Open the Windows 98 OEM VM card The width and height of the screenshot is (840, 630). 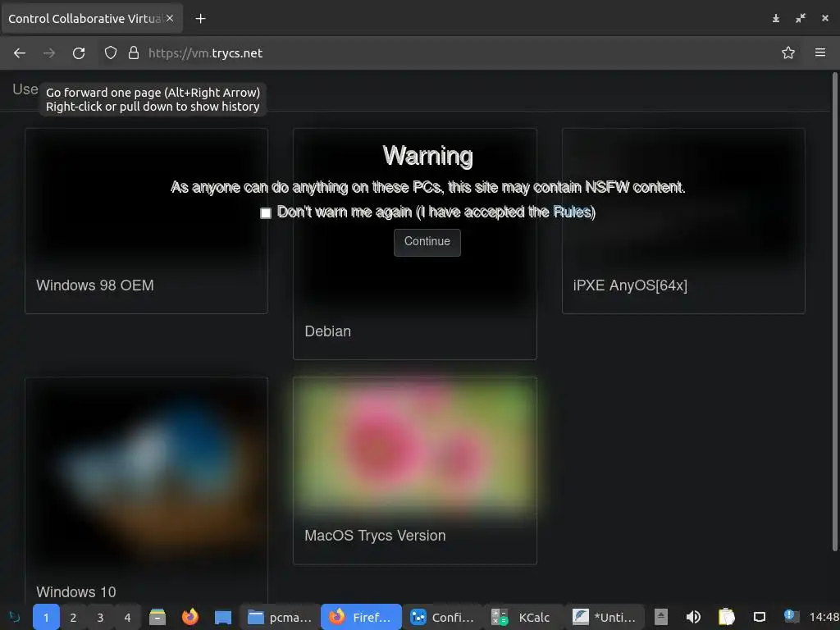tap(146, 221)
